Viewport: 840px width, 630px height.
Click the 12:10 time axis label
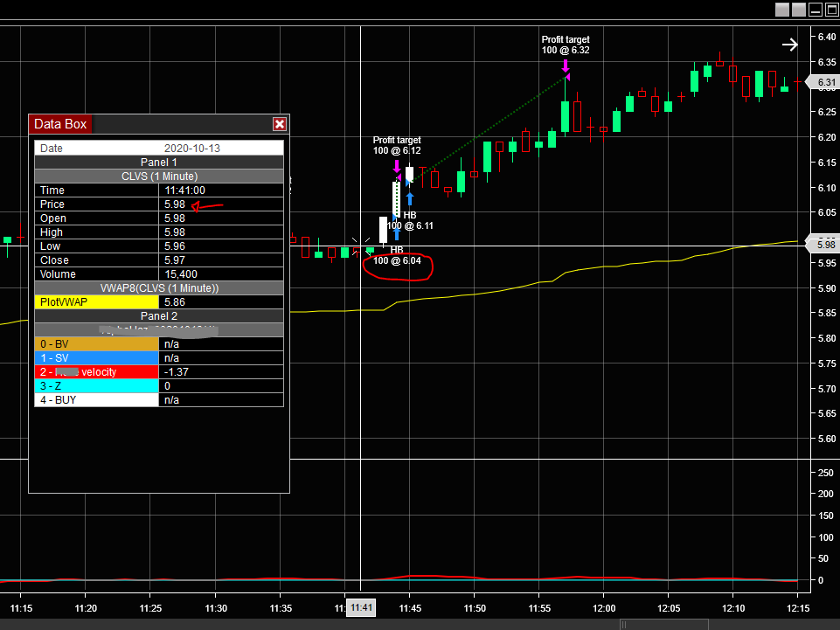tap(733, 608)
